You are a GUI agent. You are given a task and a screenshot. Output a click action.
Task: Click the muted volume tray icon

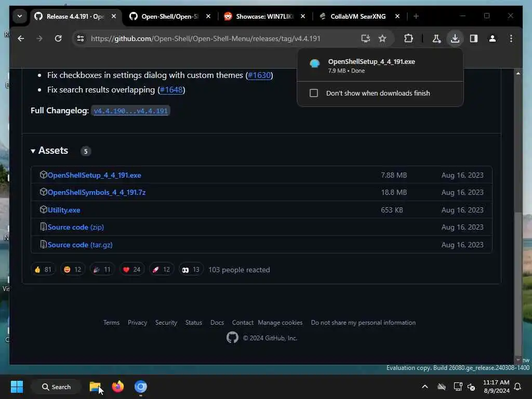point(471,387)
